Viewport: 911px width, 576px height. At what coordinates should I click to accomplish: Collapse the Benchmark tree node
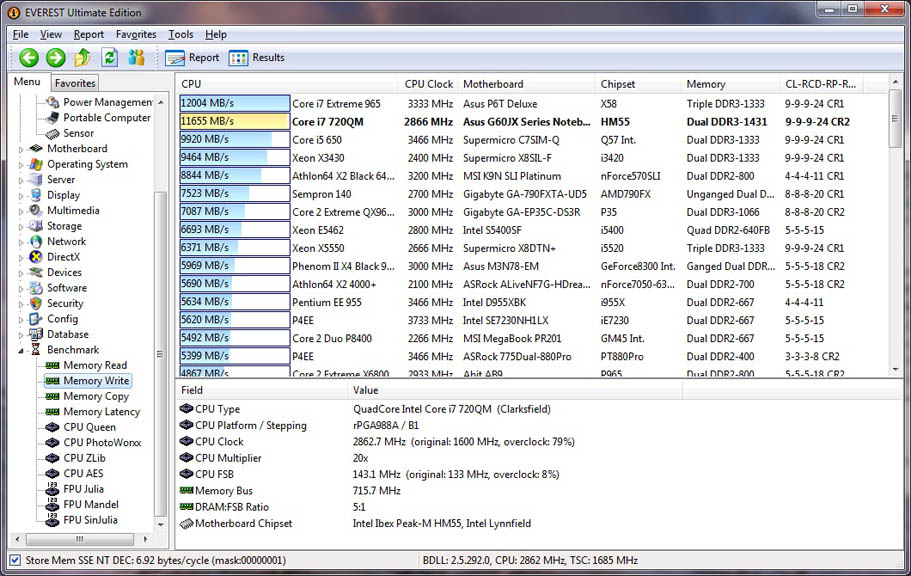pos(21,350)
